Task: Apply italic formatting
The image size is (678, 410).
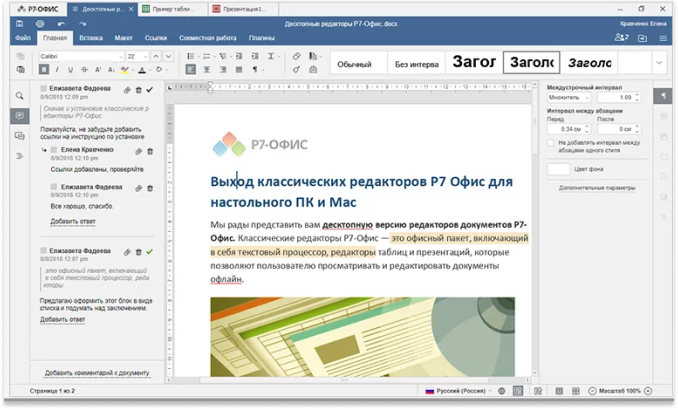Action: pyautogui.click(x=57, y=70)
